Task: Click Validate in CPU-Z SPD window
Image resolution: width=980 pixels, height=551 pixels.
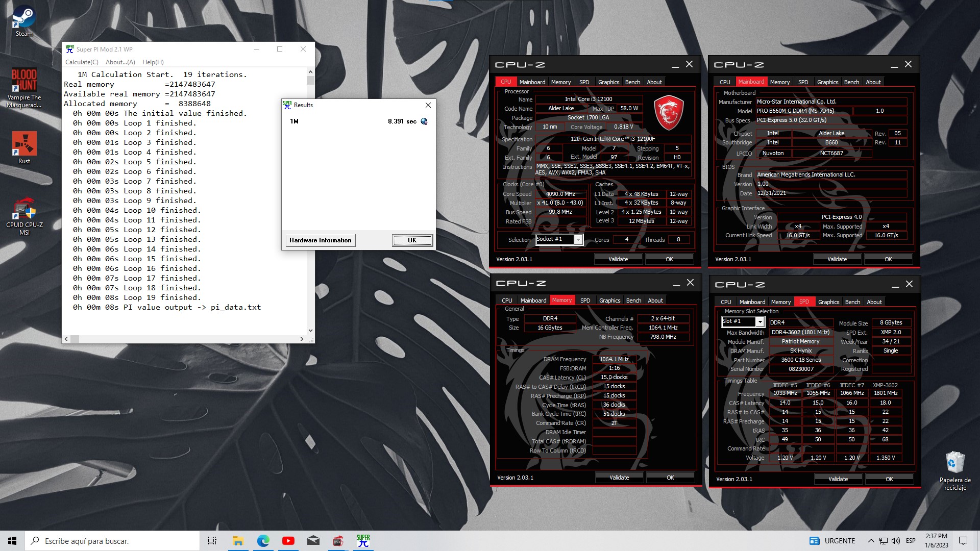Action: [838, 479]
